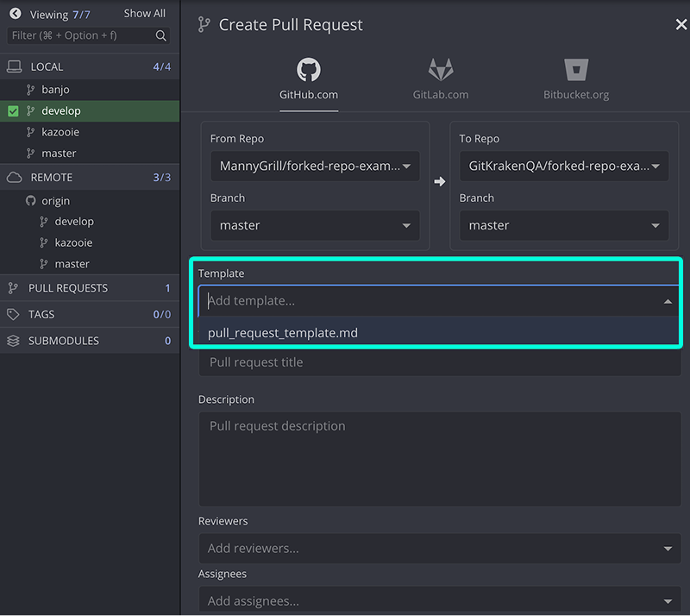Viewport: 690px width, 616px height.
Task: Click the Show All link
Action: point(143,13)
